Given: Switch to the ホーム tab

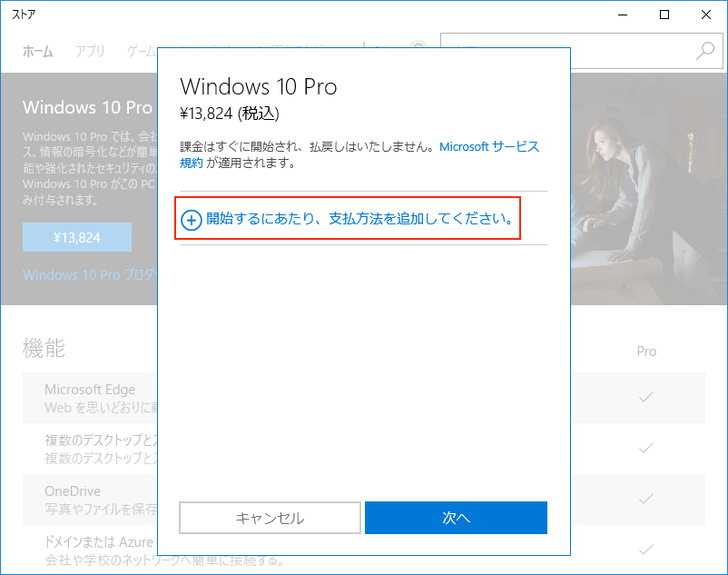Looking at the screenshot, I should point(37,51).
